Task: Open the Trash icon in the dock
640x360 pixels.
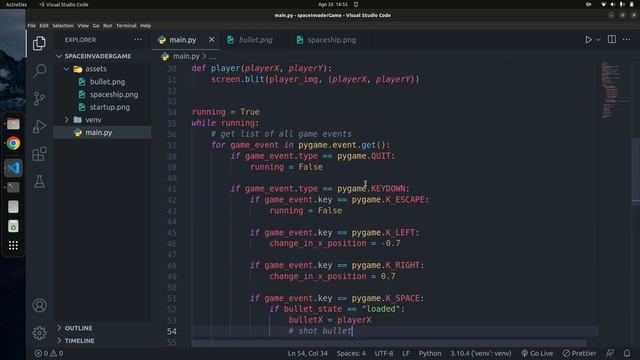Action: pyautogui.click(x=13, y=226)
